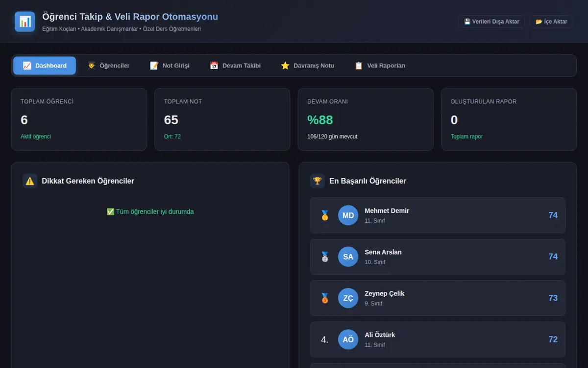
Task: Select the Davranış Notu tab
Action: [x=308, y=66]
